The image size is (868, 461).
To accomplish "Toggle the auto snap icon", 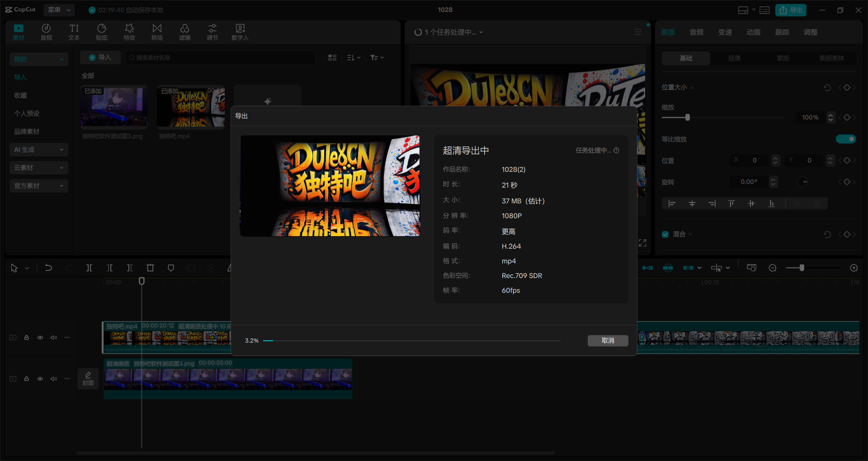I will (668, 268).
